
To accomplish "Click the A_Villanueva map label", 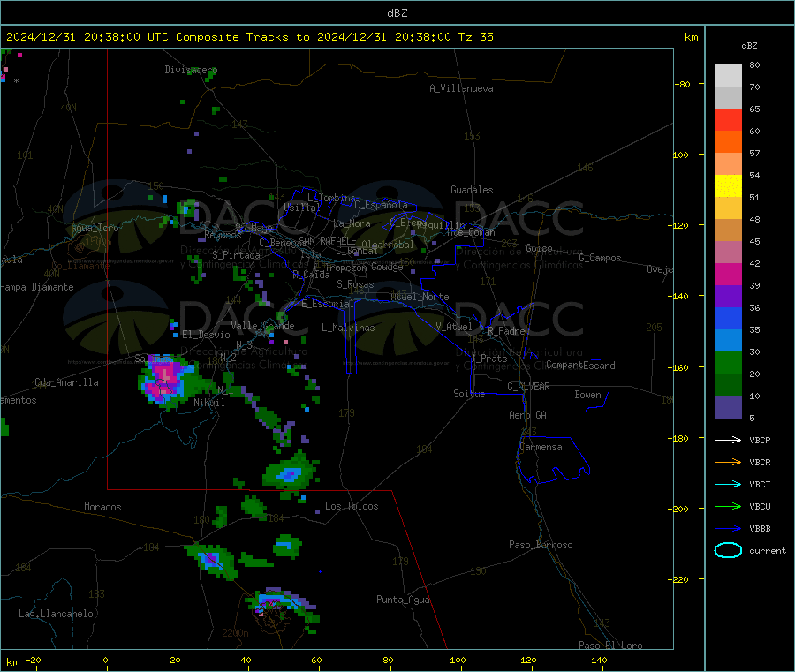I will point(461,88).
